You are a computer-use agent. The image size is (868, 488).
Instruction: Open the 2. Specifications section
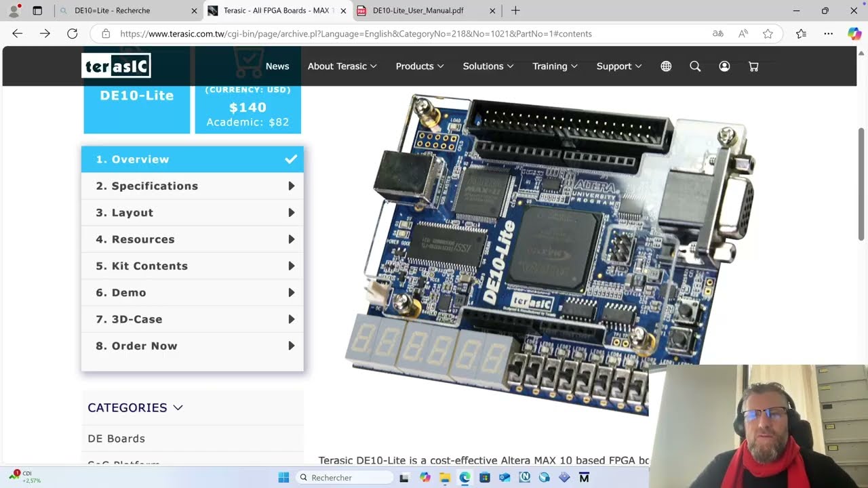(193, 186)
